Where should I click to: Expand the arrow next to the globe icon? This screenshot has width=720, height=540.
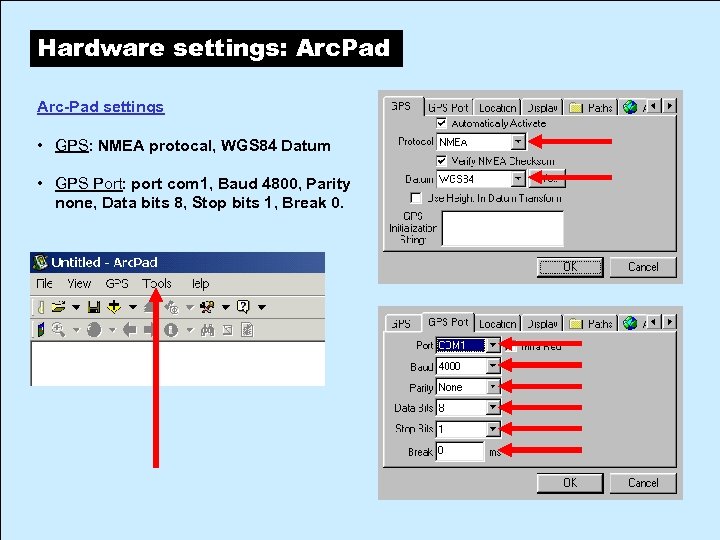(x=112, y=330)
